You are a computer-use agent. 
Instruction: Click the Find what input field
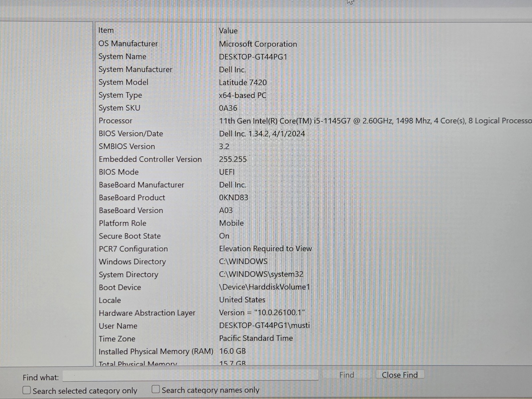click(191, 376)
